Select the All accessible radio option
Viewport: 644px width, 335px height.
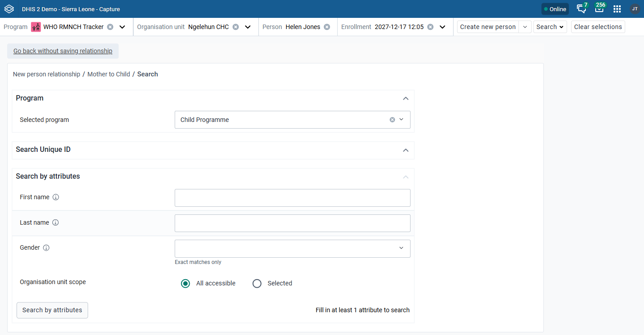click(186, 283)
